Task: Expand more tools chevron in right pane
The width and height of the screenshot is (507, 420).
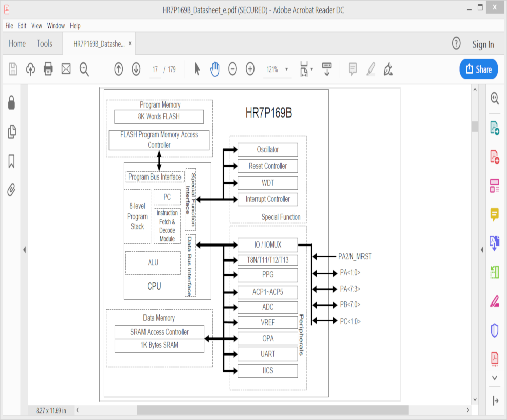Action: 495,378
